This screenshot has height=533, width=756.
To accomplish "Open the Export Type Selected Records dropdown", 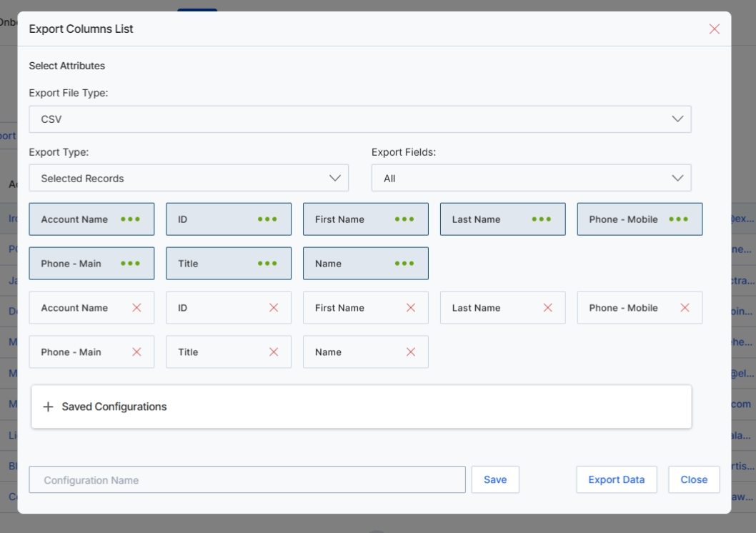I will (x=189, y=179).
